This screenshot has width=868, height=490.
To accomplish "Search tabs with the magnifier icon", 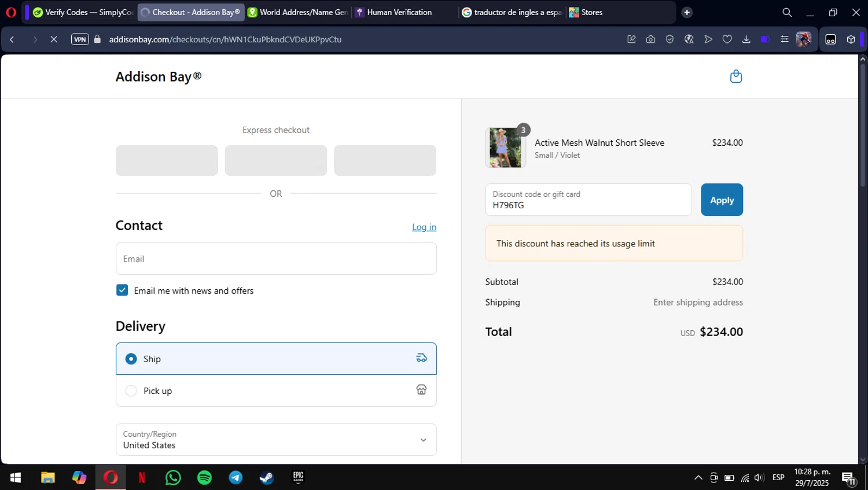I will (x=787, y=12).
